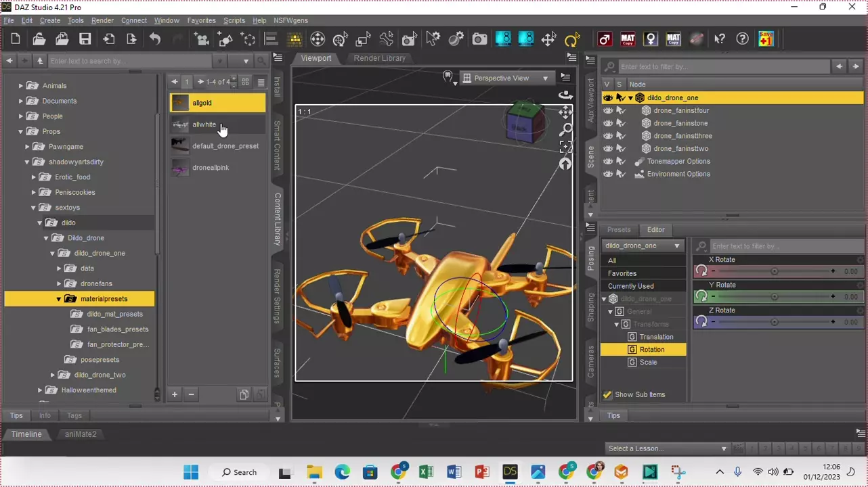Select the yellow Rotate tool icon
The image size is (868, 487).
(x=572, y=39)
